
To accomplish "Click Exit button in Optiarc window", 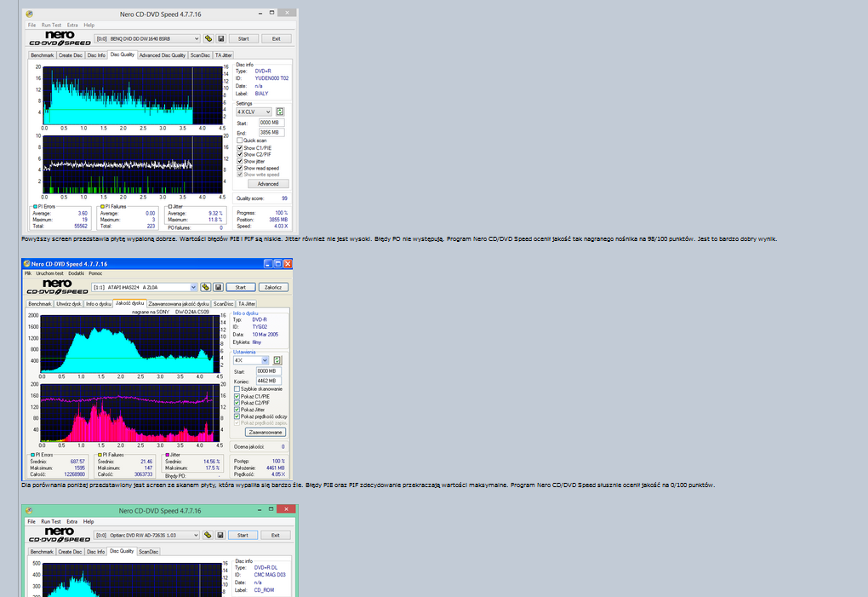I will tap(275, 535).
